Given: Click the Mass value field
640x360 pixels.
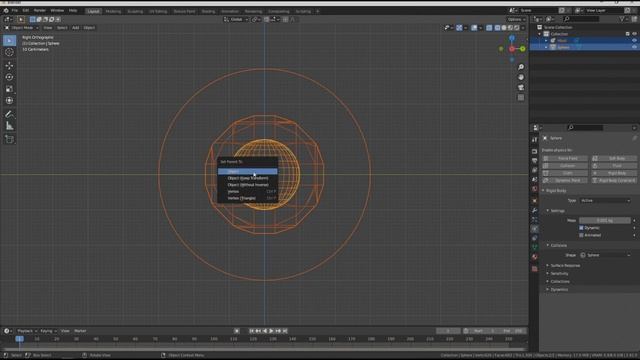Looking at the screenshot, I should 605,220.
